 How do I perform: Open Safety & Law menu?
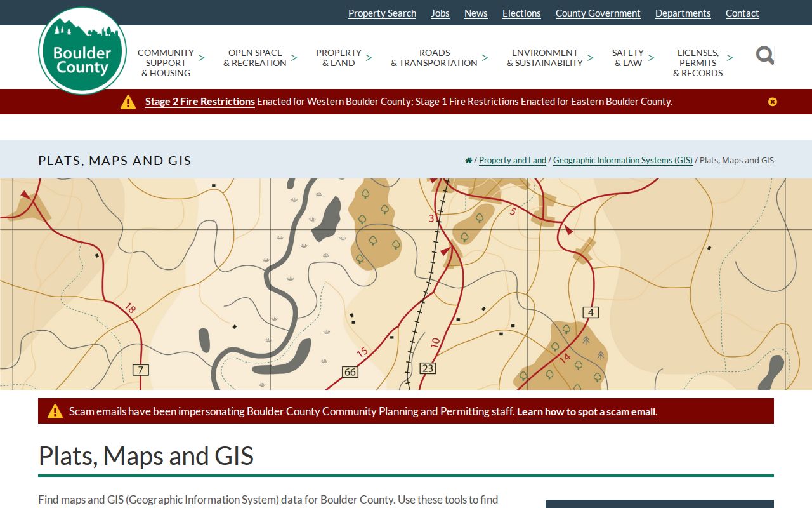click(628, 58)
